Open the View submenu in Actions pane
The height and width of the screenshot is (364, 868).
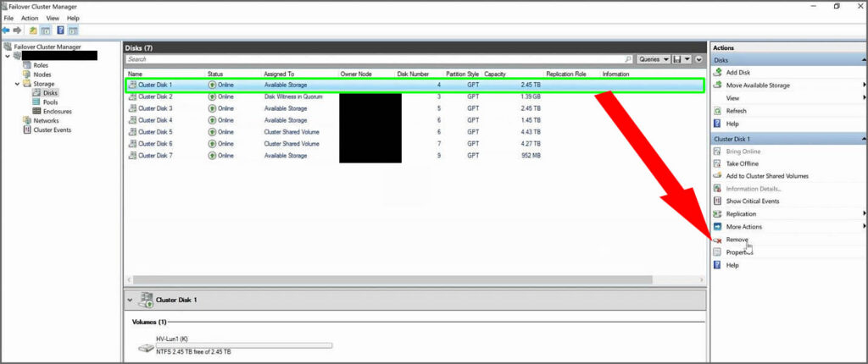[732, 98]
